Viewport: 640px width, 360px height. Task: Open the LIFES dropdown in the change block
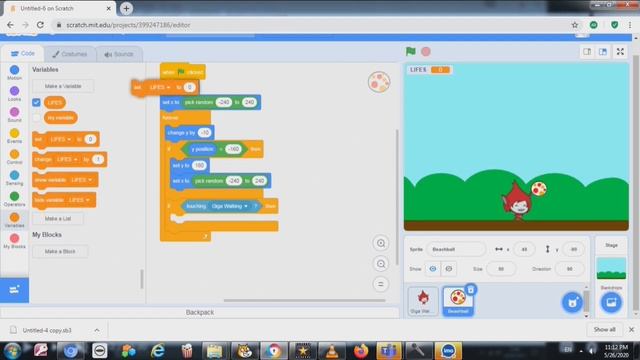point(67,160)
